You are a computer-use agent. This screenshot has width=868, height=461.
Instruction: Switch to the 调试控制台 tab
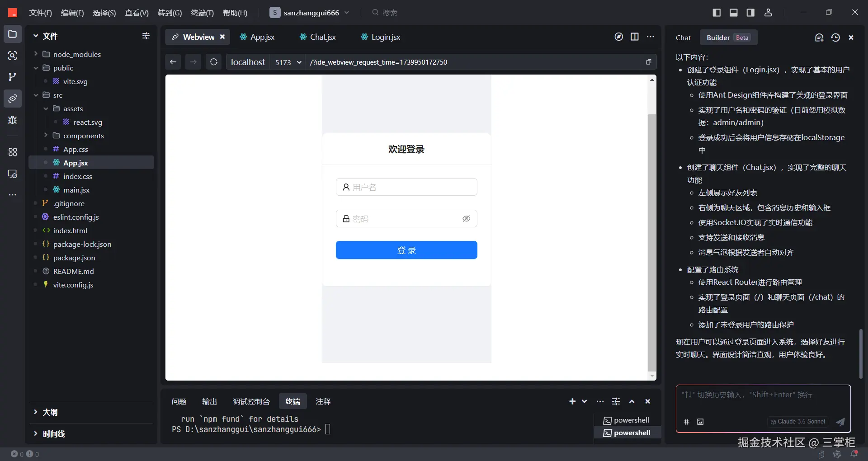(251, 401)
